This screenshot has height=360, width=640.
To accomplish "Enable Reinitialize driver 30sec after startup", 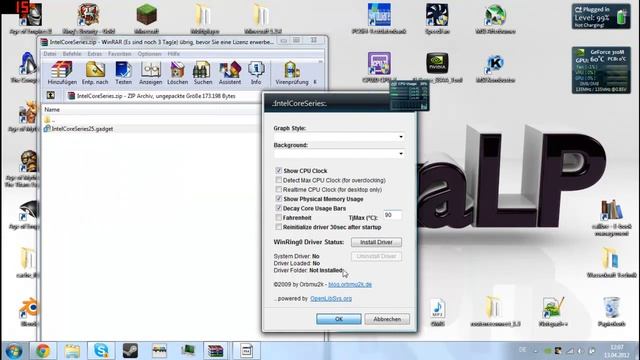I will pos(279,227).
